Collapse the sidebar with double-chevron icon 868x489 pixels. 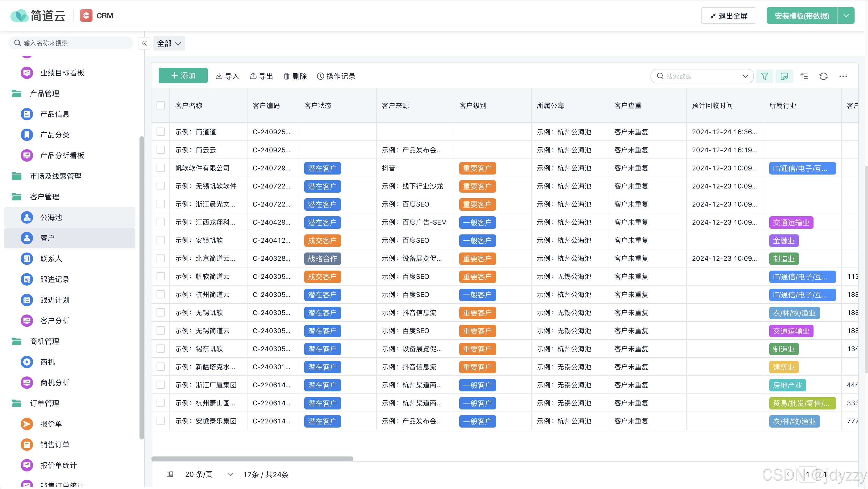coord(144,43)
